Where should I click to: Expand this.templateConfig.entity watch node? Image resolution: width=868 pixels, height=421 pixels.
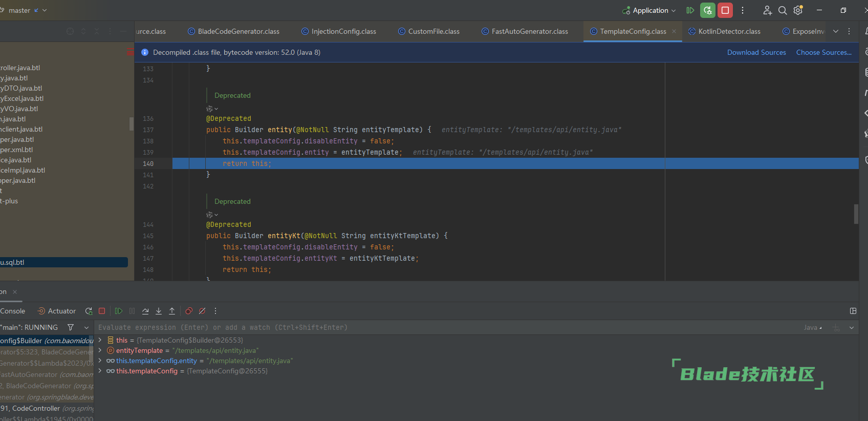[100, 361]
